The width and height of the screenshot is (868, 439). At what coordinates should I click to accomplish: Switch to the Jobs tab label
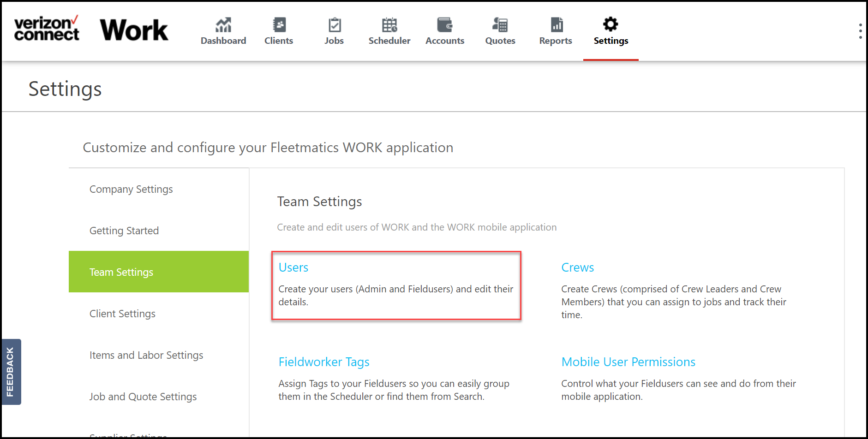click(x=334, y=41)
